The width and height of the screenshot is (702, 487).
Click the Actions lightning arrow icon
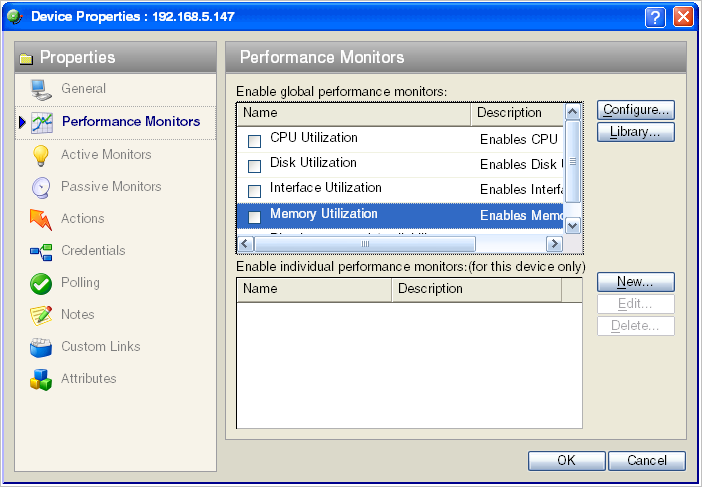(41, 219)
